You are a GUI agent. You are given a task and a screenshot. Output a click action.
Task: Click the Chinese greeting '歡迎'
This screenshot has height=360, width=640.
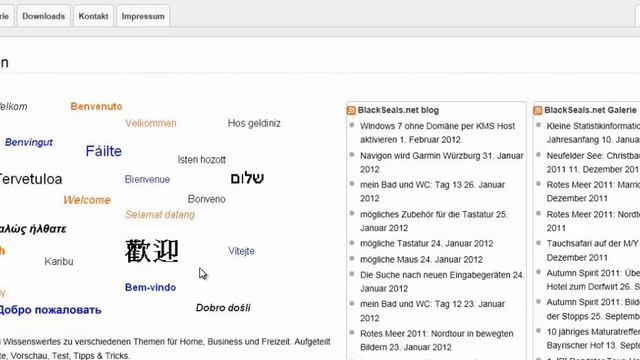152,251
